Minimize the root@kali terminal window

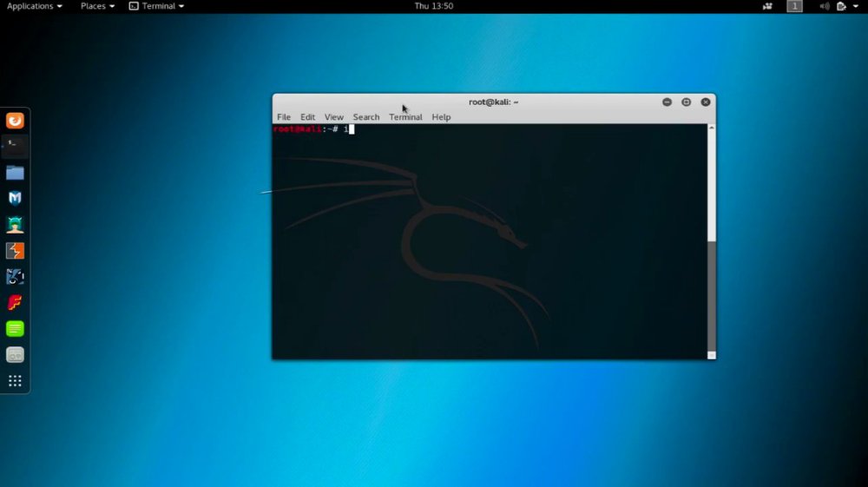(667, 102)
